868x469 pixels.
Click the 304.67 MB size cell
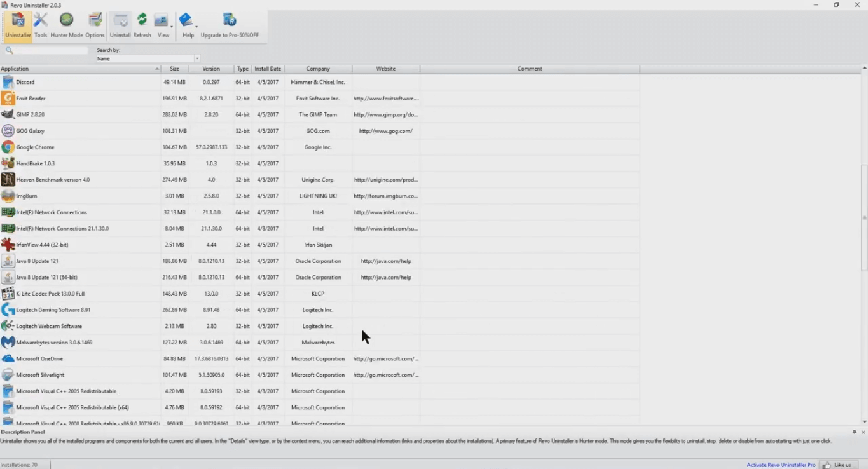click(x=175, y=147)
